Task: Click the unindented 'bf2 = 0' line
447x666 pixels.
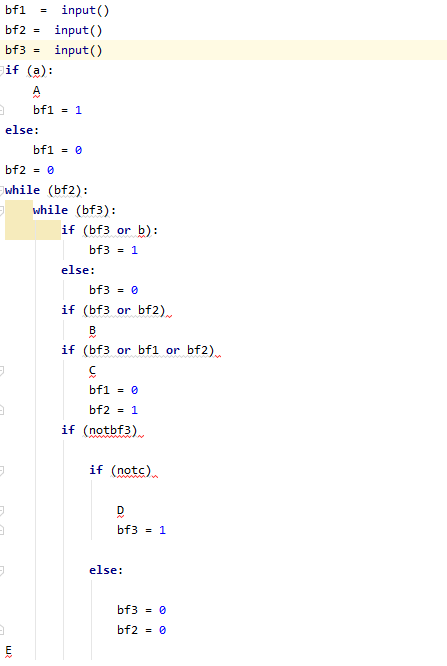Action: tap(29, 170)
